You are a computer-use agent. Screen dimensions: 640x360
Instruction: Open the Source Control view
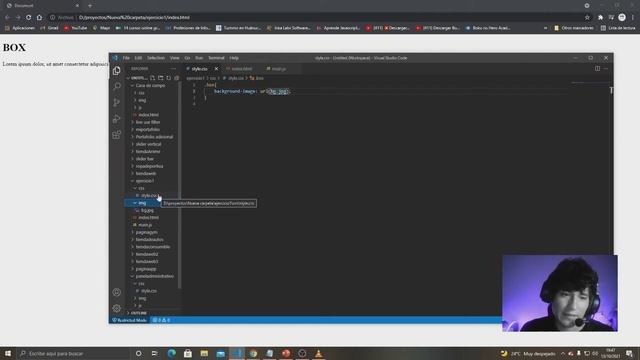[x=117, y=102]
